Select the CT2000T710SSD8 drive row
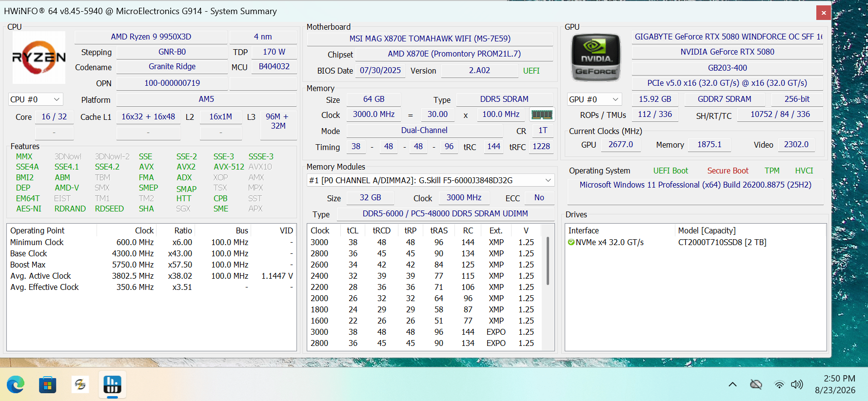The image size is (868, 401). point(695,243)
